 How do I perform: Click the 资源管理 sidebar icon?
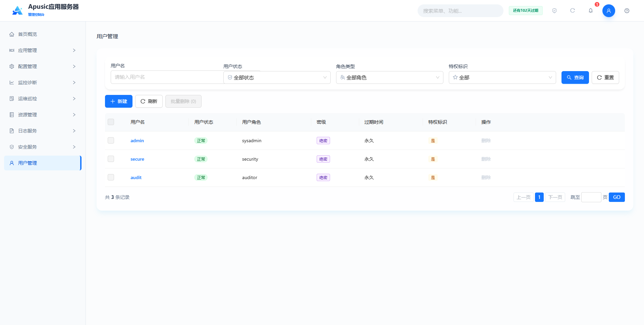pyautogui.click(x=12, y=115)
